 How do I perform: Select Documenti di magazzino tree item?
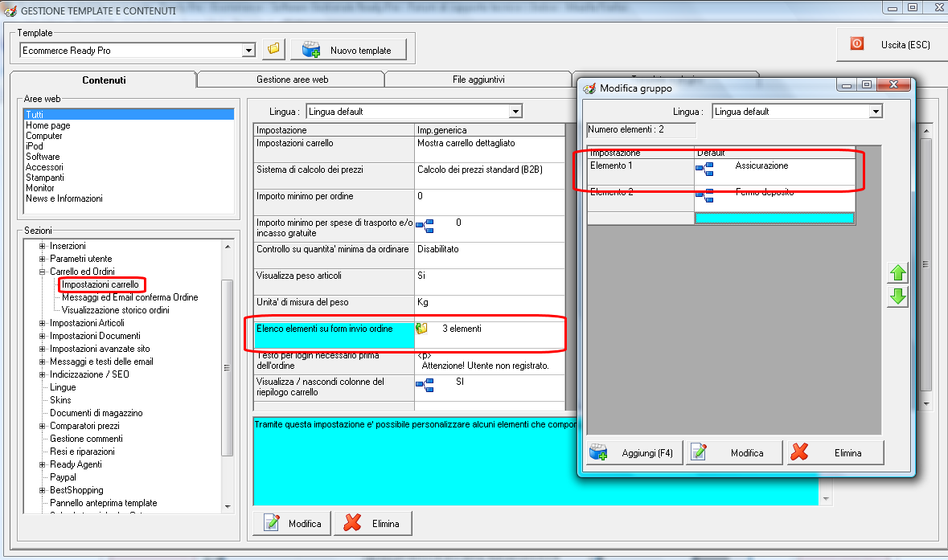point(96,413)
